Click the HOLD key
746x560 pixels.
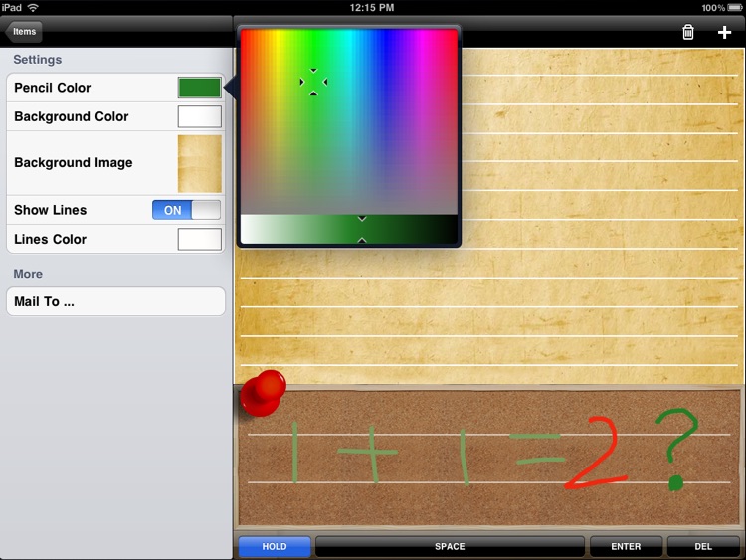click(x=275, y=546)
